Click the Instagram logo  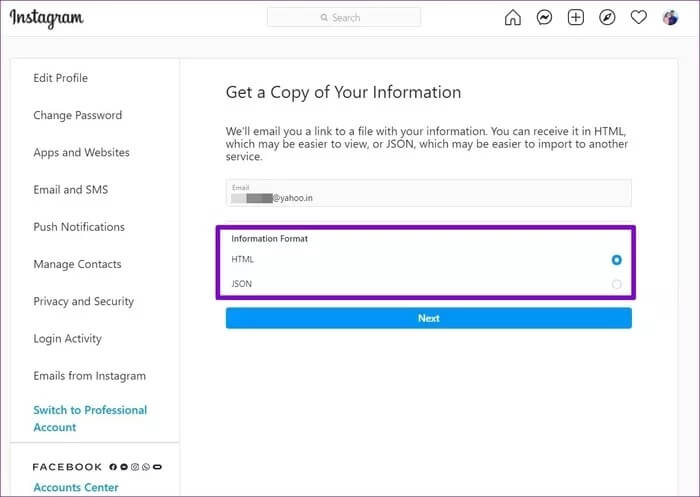tap(46, 19)
